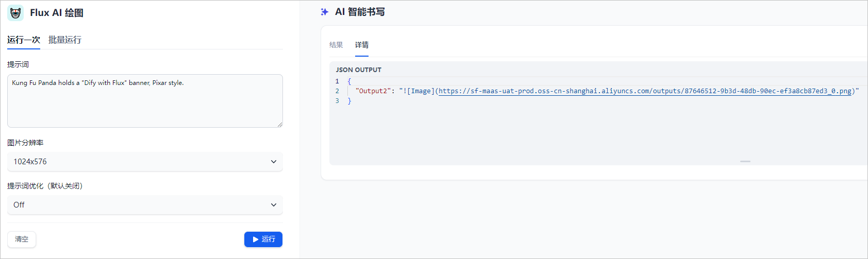Click the JSON OUTPUT heading

[x=359, y=70]
